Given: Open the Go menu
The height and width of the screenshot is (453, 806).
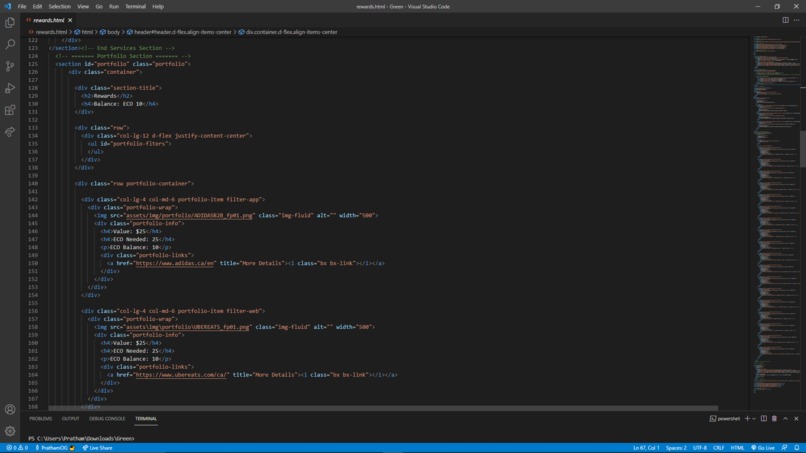Looking at the screenshot, I should click(99, 7).
